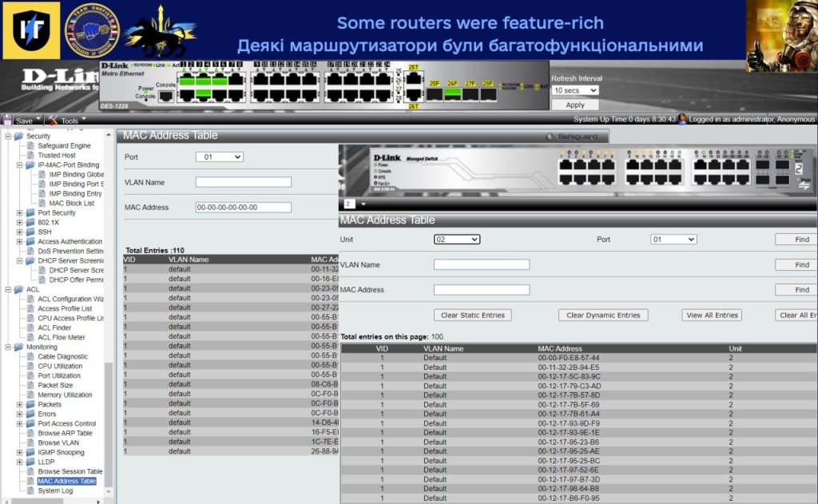Collapse the Security tree folder
This screenshot has height=504, width=818.
[x=8, y=137]
